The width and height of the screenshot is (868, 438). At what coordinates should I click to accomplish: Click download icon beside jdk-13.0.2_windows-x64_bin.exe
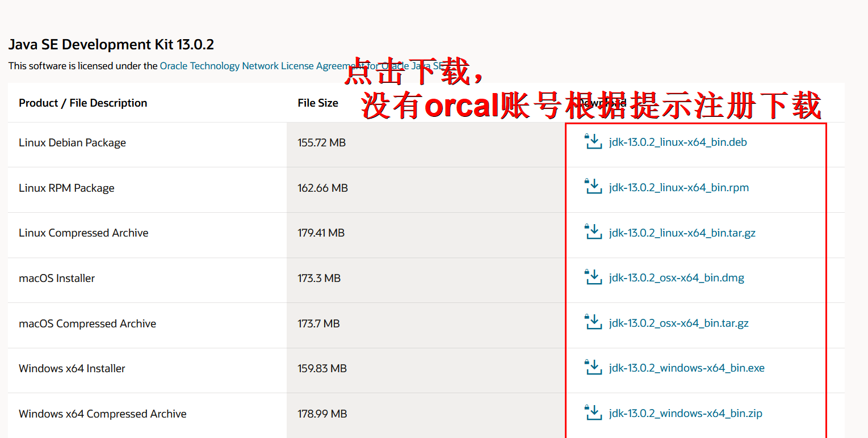593,367
